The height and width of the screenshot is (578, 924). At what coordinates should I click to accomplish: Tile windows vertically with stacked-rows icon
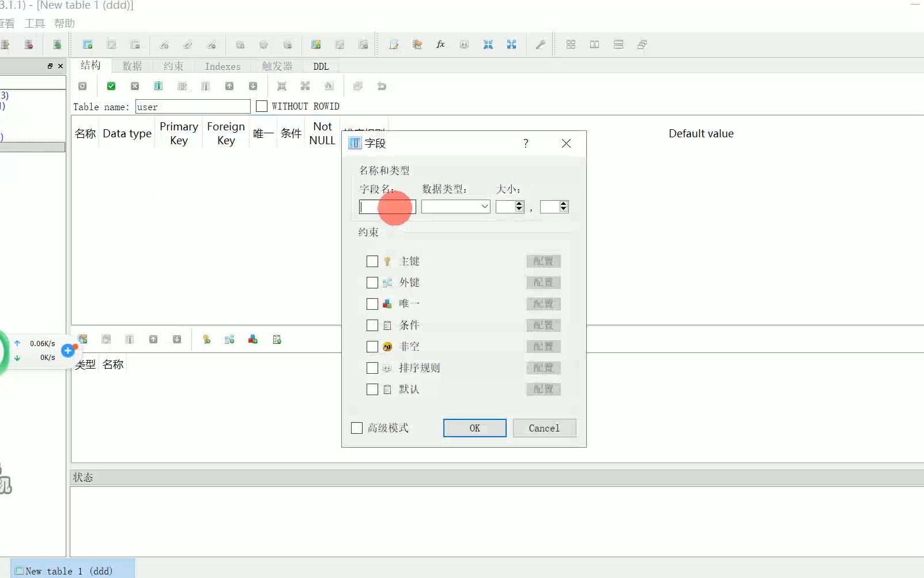point(618,44)
